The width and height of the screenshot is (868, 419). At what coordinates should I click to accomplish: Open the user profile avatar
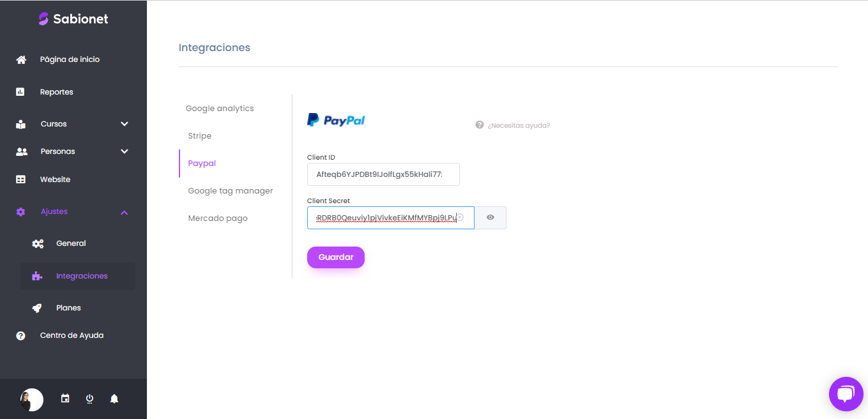32,400
